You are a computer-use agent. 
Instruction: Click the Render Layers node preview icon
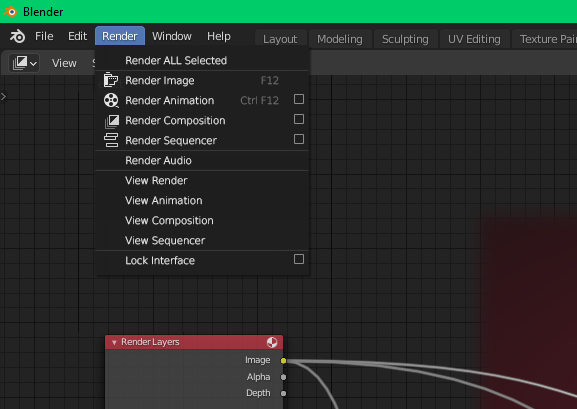(x=272, y=342)
